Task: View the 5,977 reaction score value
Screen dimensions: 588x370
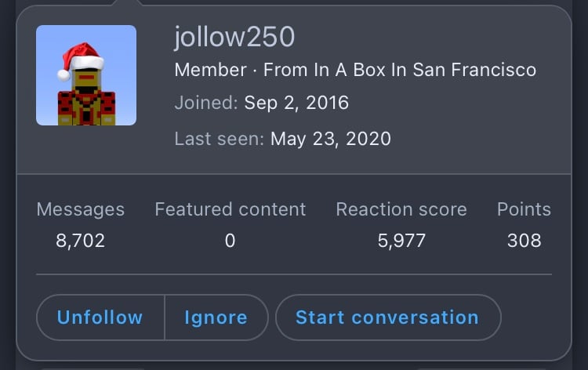Action: (401, 241)
